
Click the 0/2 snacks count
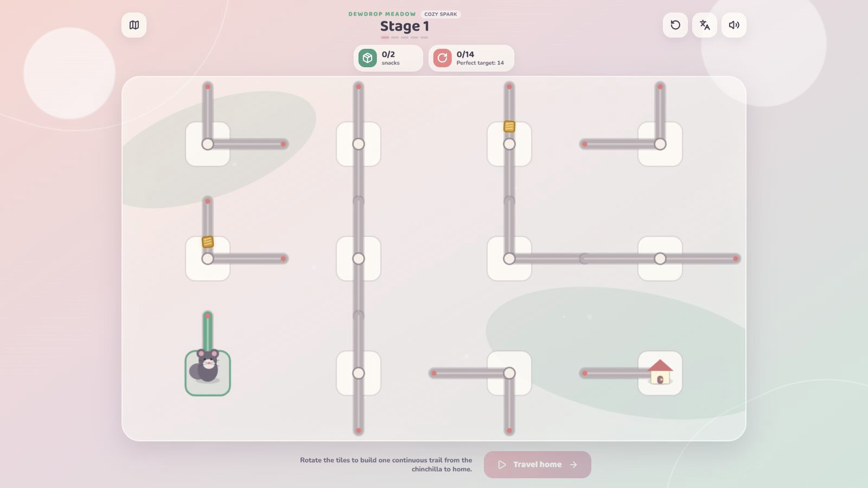pos(388,54)
